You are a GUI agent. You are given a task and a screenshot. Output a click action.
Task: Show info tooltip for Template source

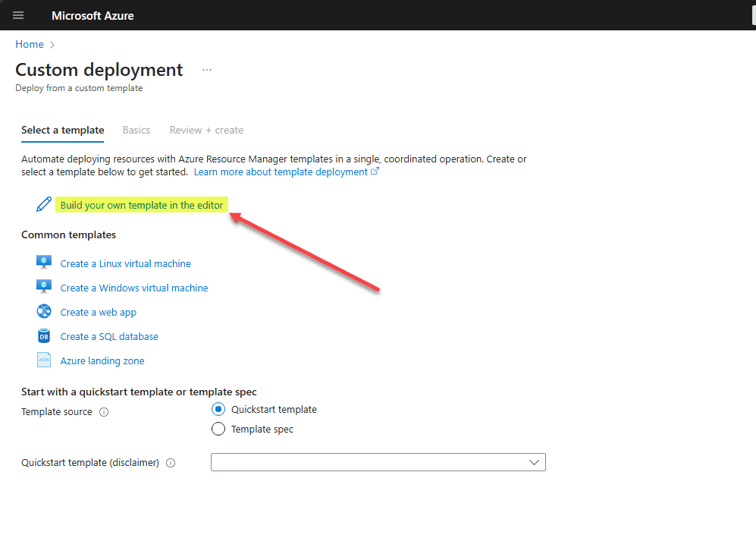(x=104, y=412)
